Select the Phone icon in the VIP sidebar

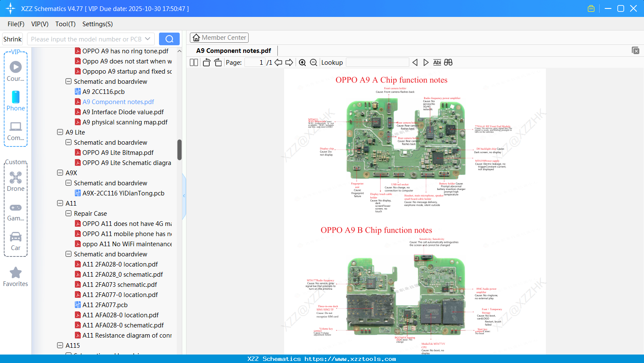pos(15,98)
